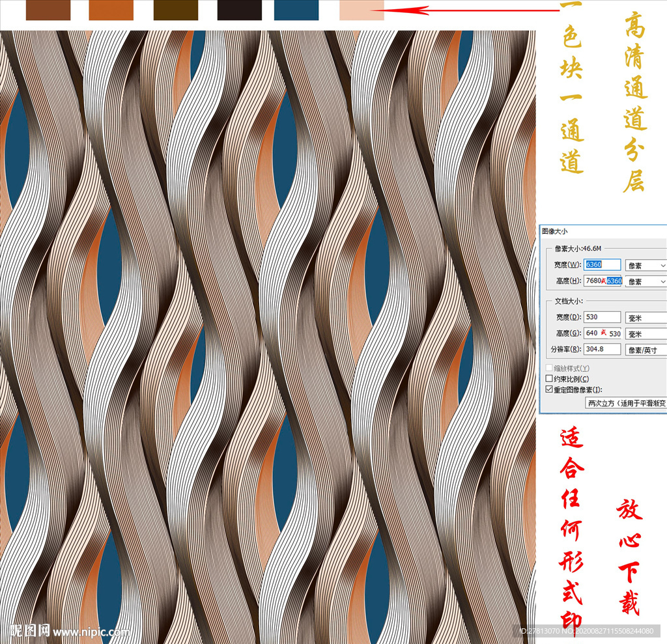The image size is (667, 644).
Task: Click the 高度(G) label
Action: 569,333
